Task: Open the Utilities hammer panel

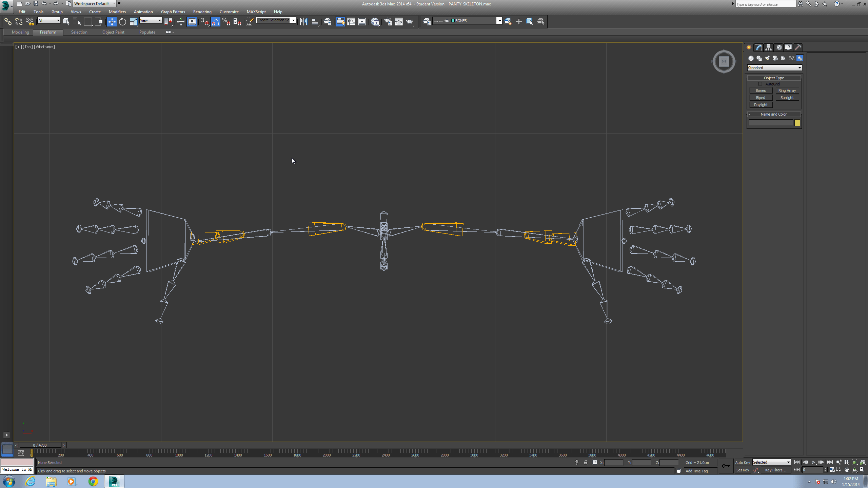Action: point(798,47)
